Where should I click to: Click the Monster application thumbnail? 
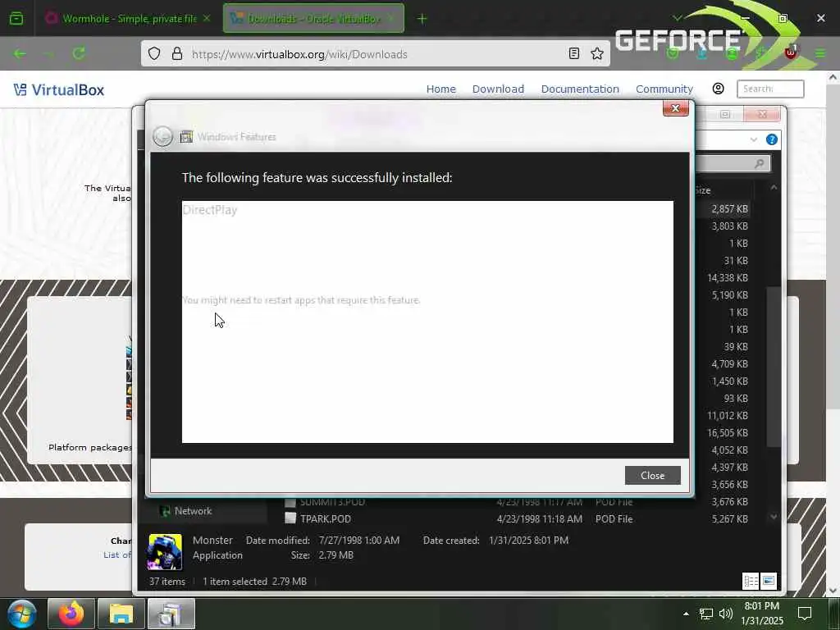point(165,552)
